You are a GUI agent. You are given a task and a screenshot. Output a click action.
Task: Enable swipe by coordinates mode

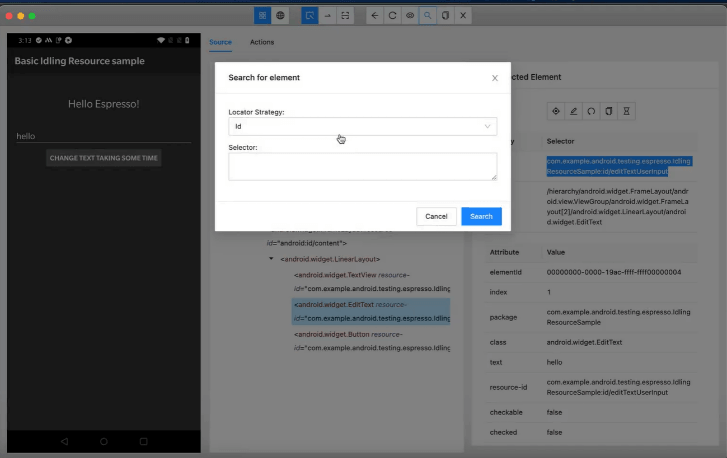point(328,16)
